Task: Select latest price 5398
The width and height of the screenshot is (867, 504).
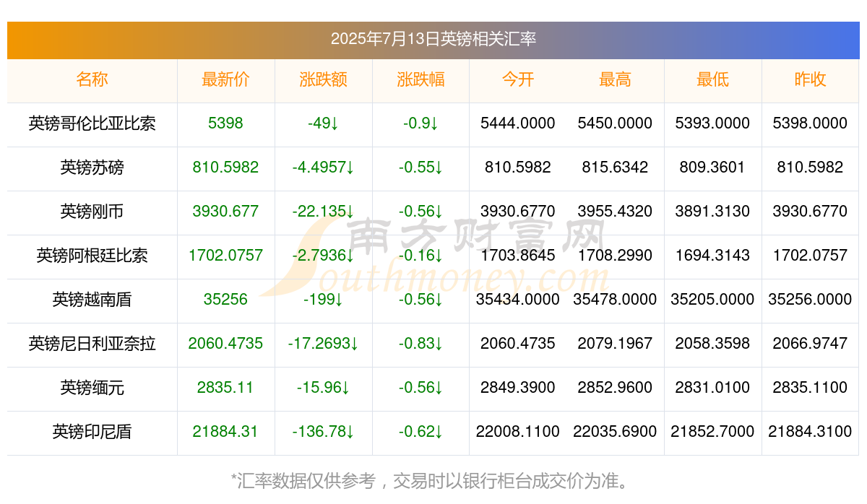Action: coord(225,123)
